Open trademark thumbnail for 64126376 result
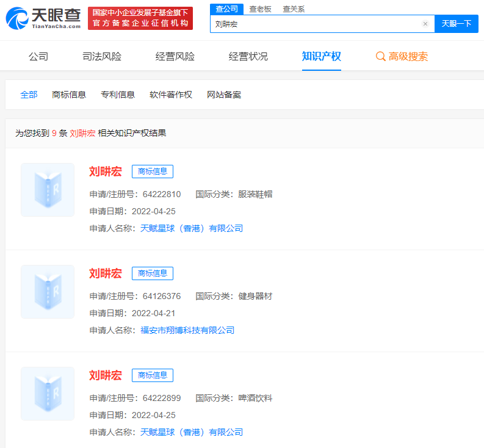The width and height of the screenshot is (484, 448). 48,292
